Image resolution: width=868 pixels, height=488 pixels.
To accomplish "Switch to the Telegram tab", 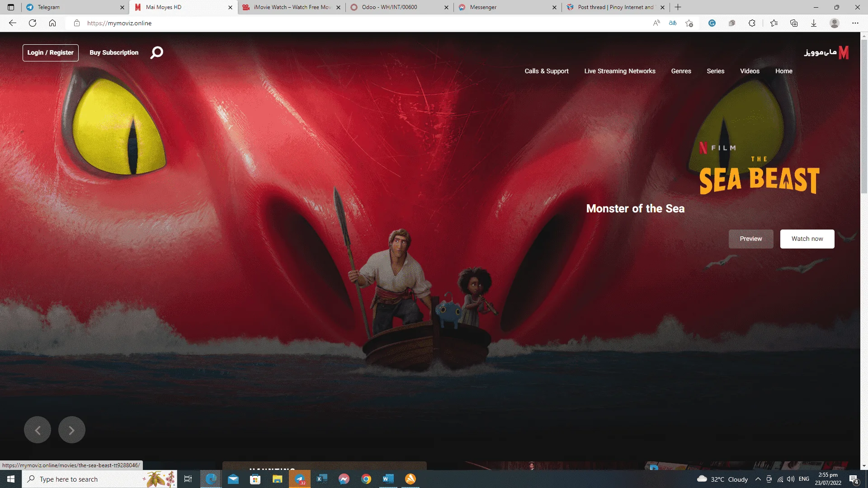I will click(75, 7).
